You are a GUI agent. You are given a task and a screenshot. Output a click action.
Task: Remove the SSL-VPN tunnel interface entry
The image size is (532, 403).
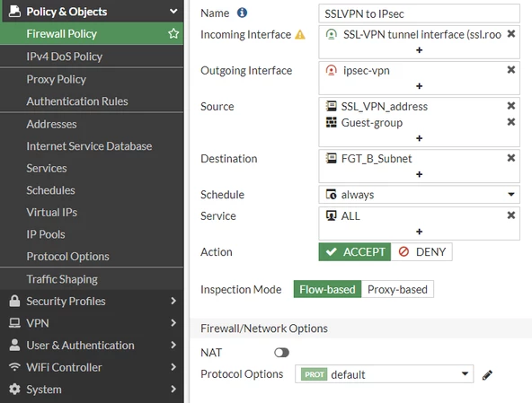click(511, 34)
